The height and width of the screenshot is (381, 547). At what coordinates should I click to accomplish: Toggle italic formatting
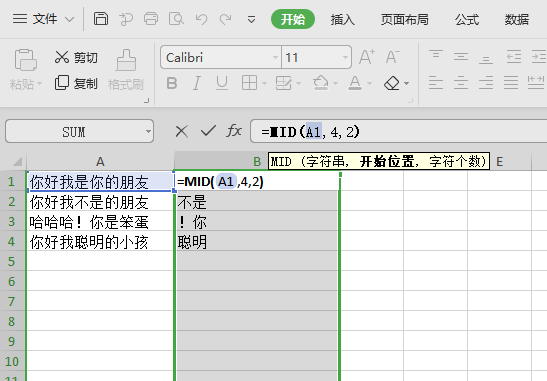click(x=197, y=83)
